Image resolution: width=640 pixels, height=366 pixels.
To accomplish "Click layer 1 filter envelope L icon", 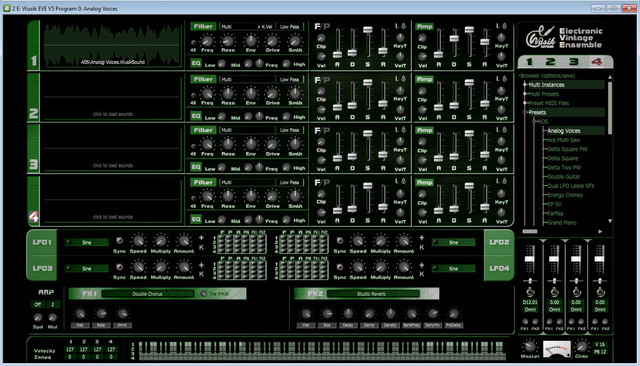I will tap(396, 26).
